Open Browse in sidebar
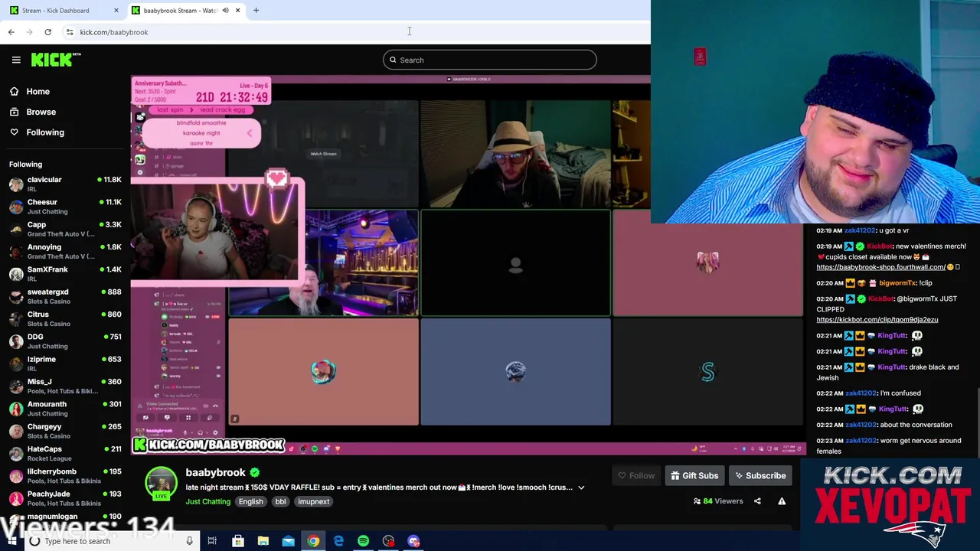 point(41,112)
